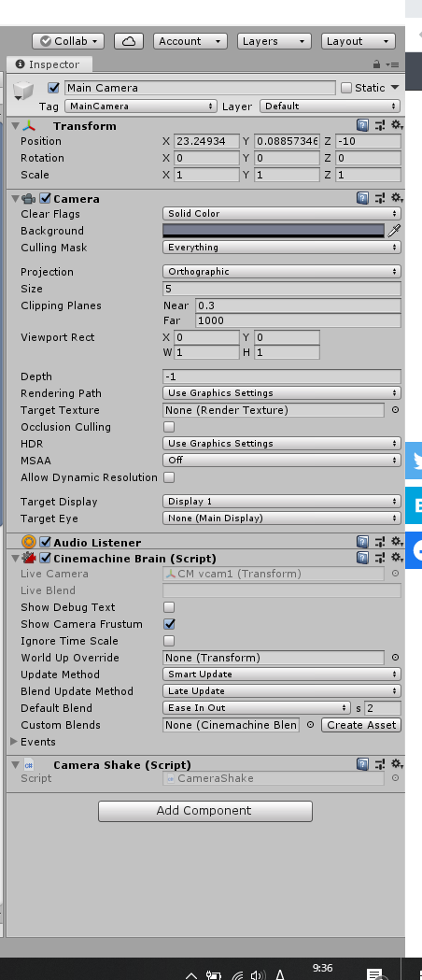Viewport: 422px width, 980px height.
Task: Uncheck Show Camera Frustum
Action: click(x=169, y=624)
